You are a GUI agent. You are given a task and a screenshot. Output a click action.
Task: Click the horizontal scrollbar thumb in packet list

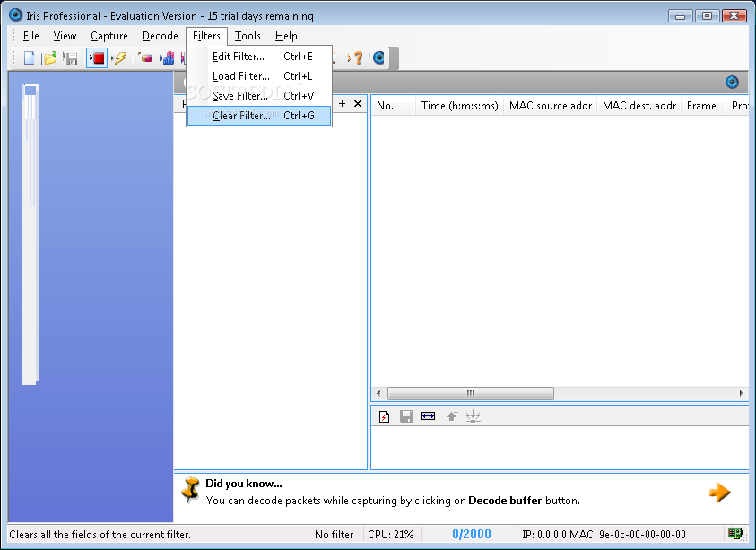coord(471,393)
